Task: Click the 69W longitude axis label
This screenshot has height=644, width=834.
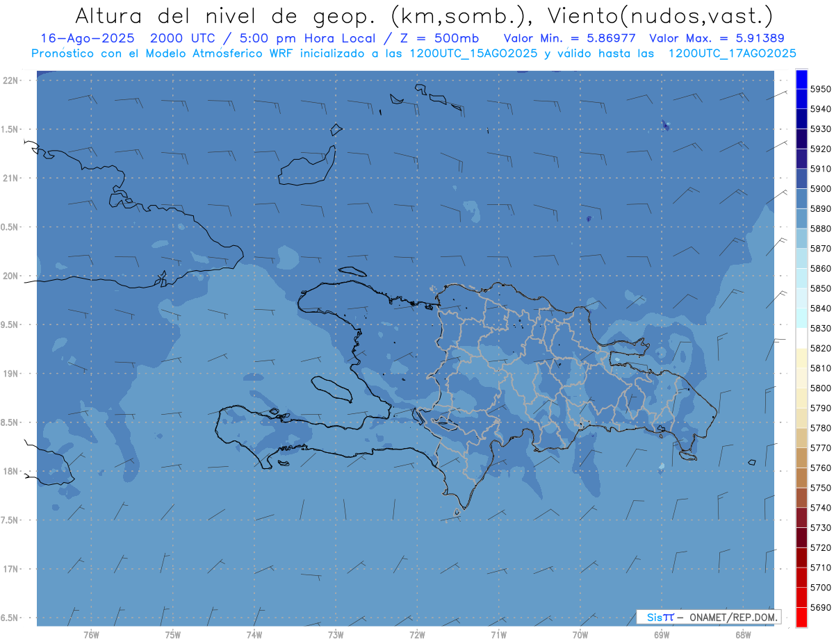Action: [x=662, y=635]
